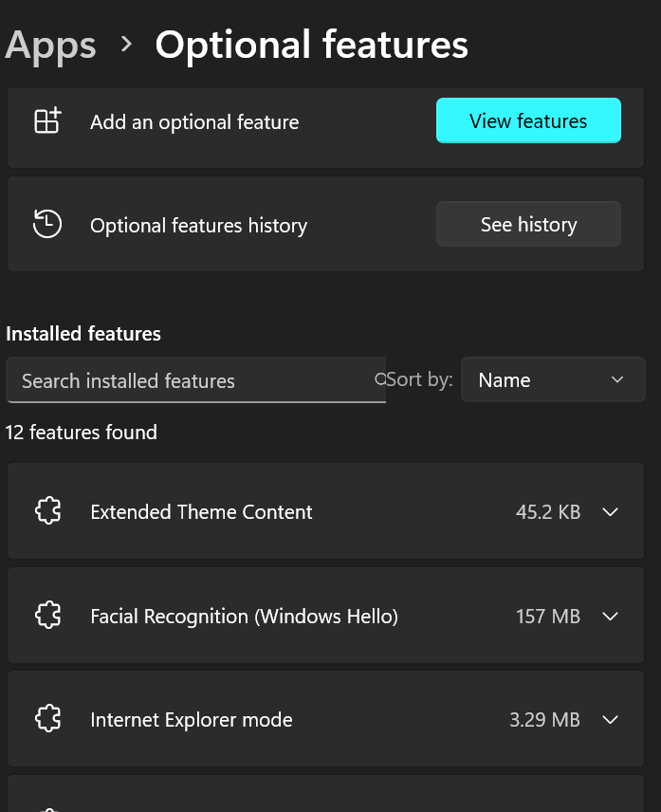This screenshot has width=661, height=812.
Task: Click the Add an optional feature label
Action: pyautogui.click(x=194, y=122)
